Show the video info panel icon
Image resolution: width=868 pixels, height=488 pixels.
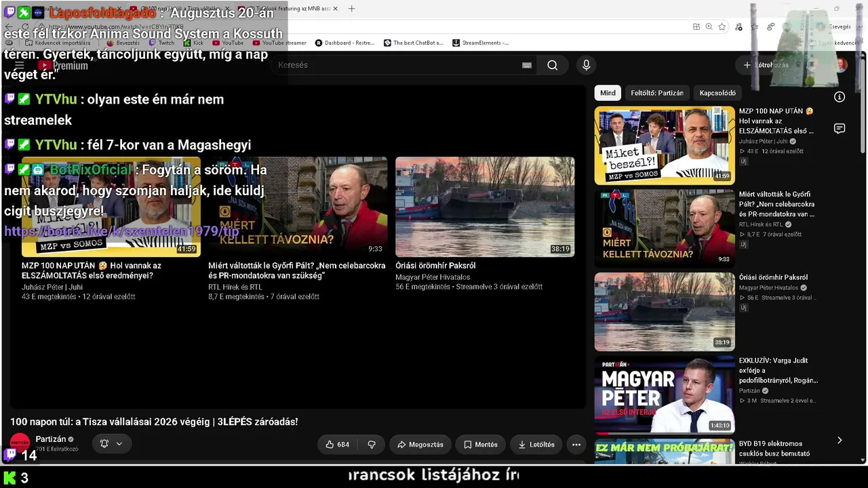coord(840,97)
